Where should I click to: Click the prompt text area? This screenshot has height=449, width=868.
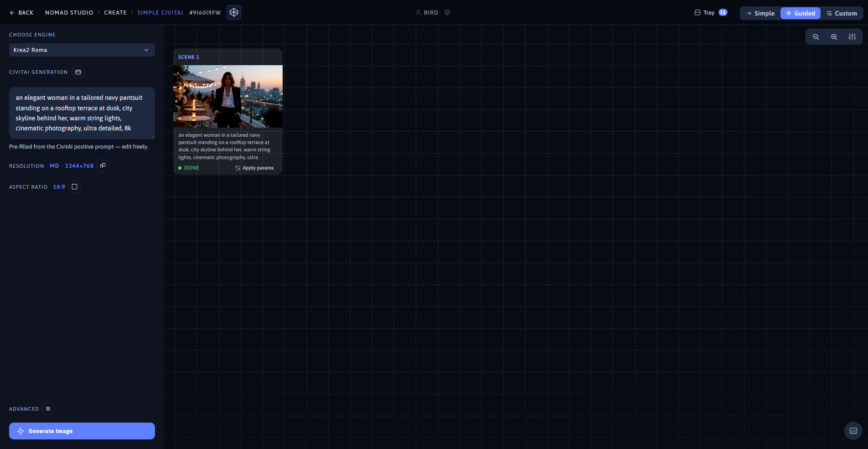(x=82, y=113)
